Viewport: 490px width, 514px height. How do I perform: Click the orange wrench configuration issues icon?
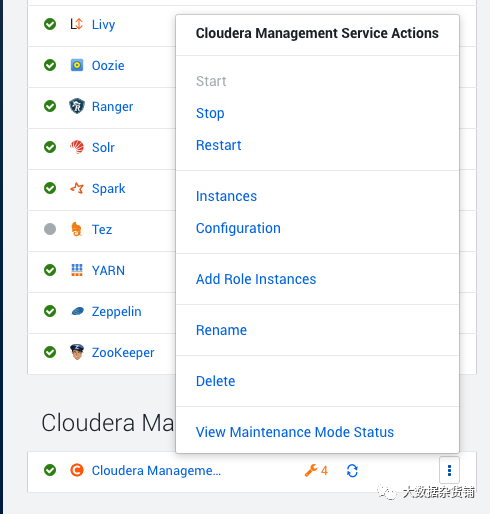click(311, 470)
